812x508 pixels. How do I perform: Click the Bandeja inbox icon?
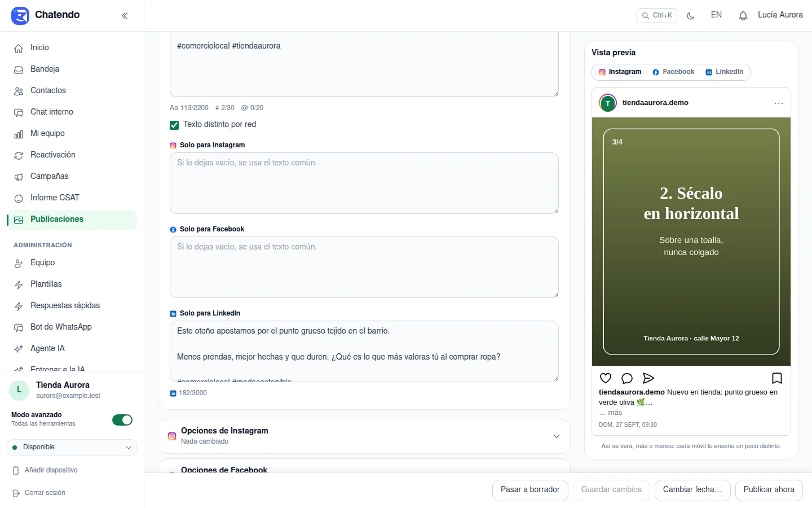[x=19, y=69]
